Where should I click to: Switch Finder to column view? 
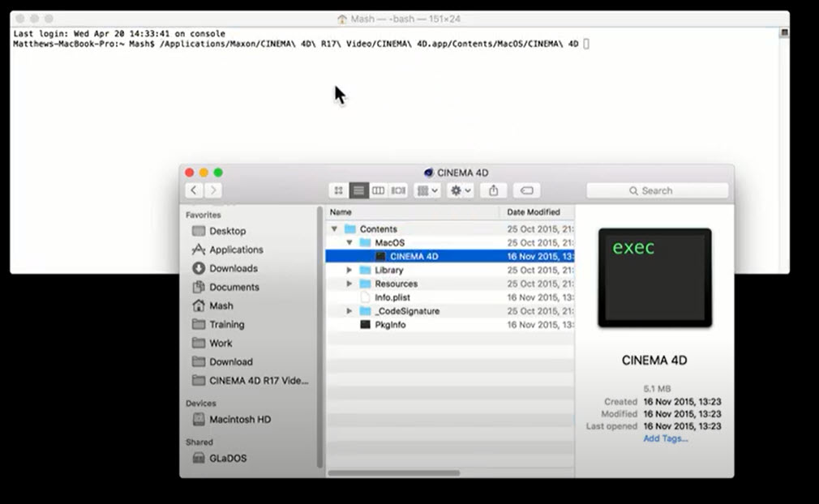[378, 190]
